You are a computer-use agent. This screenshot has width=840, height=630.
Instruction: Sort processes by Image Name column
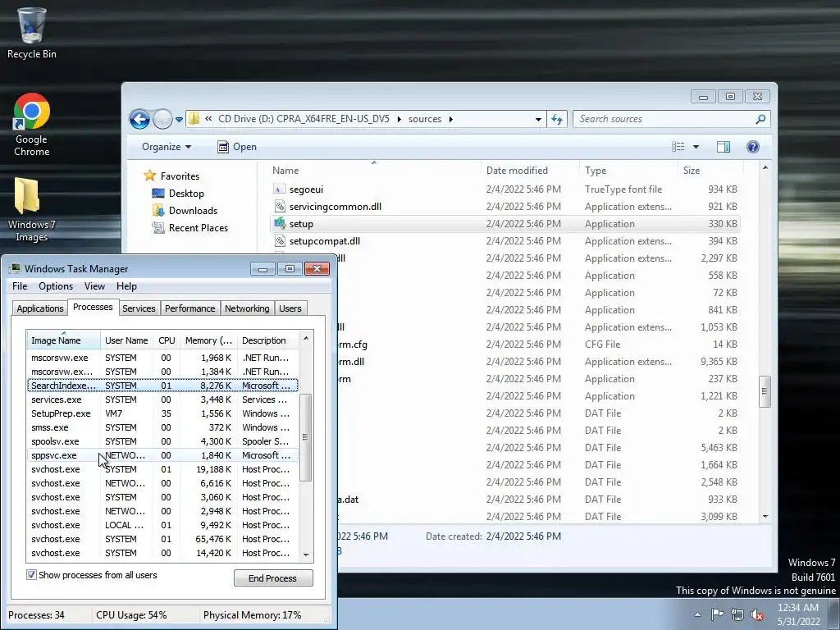tap(63, 340)
